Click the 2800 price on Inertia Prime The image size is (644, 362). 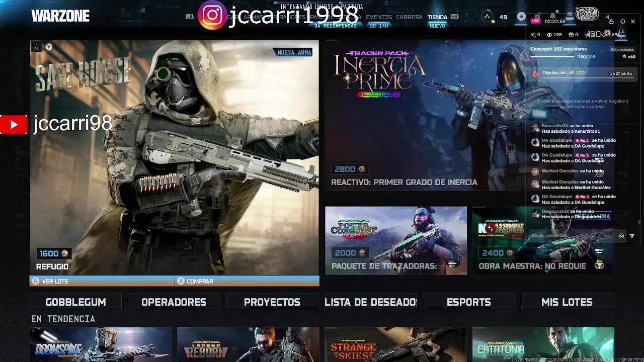349,169
